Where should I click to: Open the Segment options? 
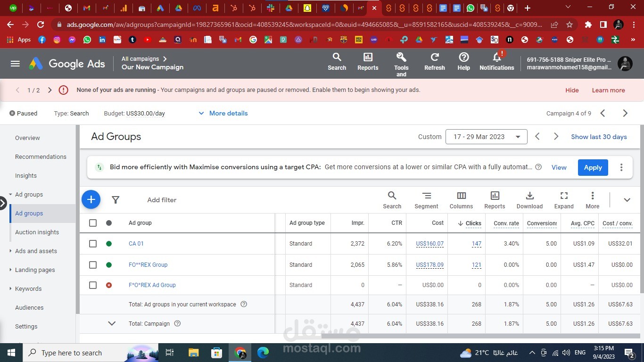click(426, 200)
